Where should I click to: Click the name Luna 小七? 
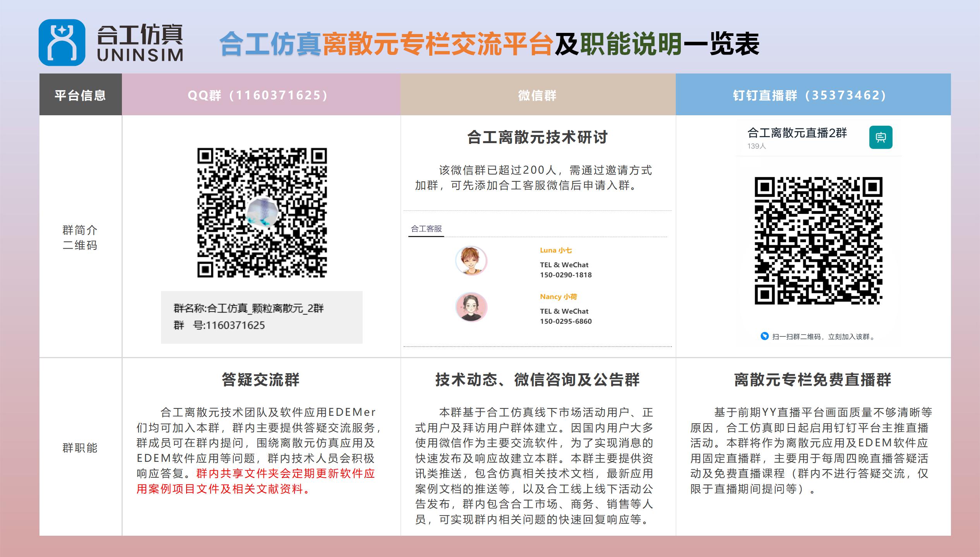pos(556,251)
